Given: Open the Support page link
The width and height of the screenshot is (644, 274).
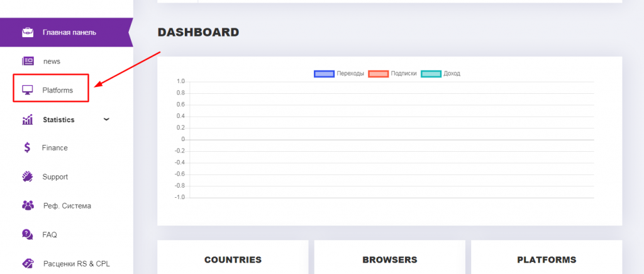Looking at the screenshot, I should click(x=55, y=177).
